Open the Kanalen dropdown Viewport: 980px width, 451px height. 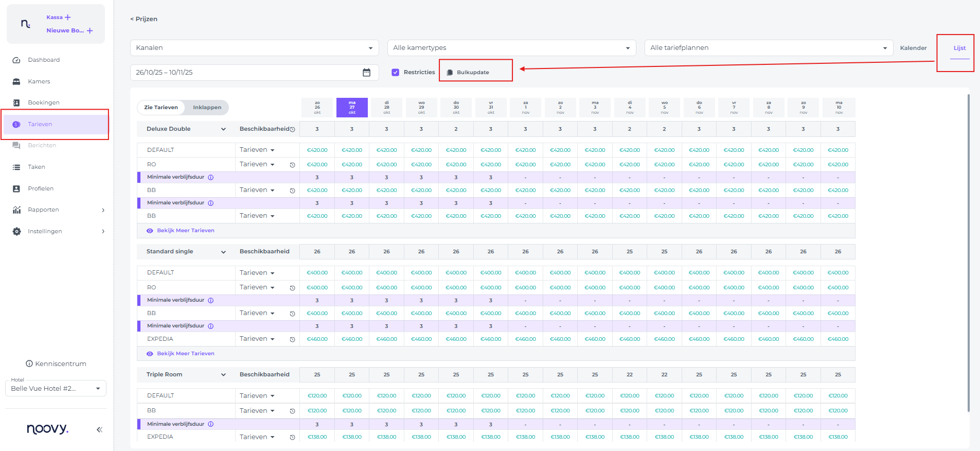pyautogui.click(x=254, y=48)
